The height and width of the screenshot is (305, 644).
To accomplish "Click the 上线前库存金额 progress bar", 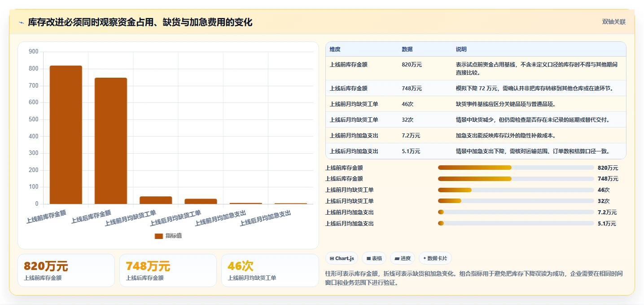I will (516, 168).
